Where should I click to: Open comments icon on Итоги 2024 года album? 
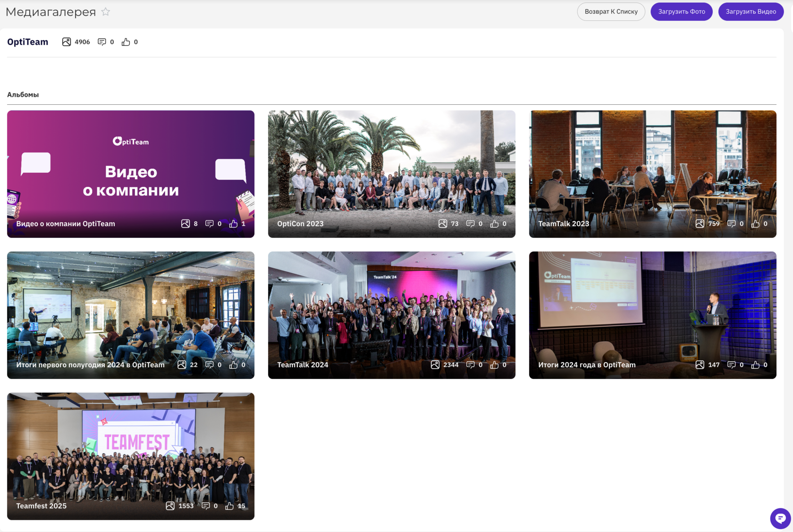coord(732,365)
